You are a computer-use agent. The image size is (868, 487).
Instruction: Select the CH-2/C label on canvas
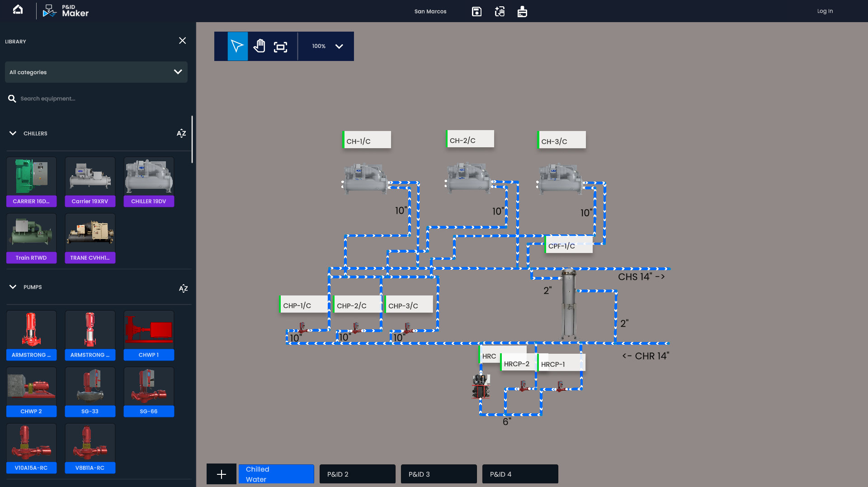pos(470,140)
